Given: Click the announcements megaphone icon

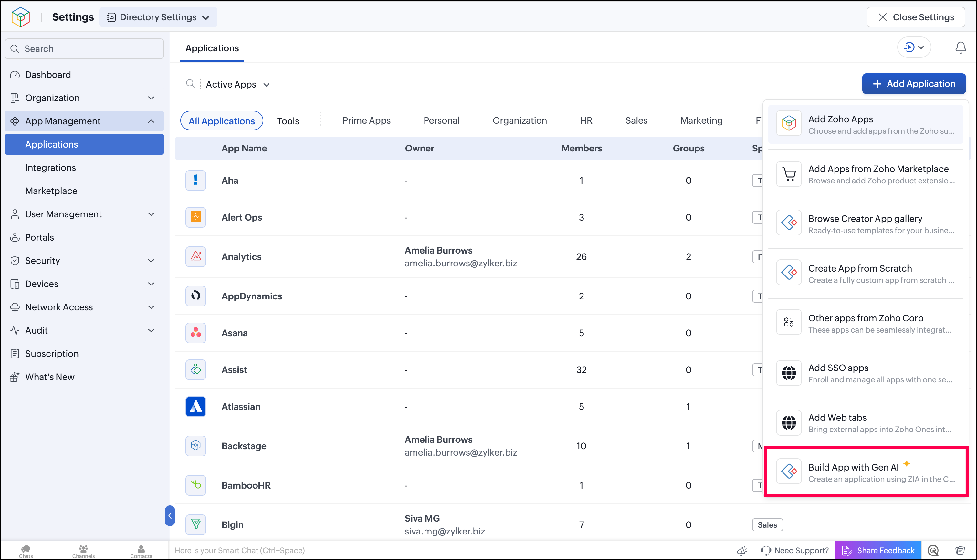Looking at the screenshot, I should click(742, 550).
